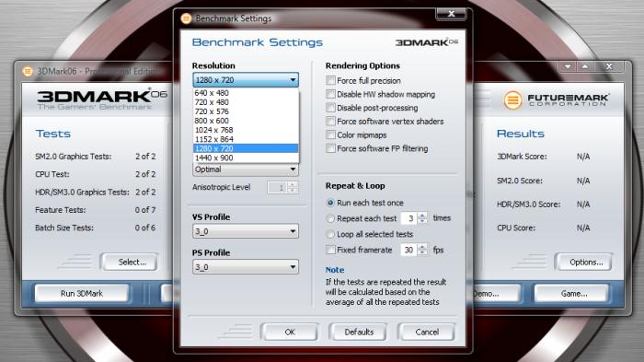The height and width of the screenshot is (362, 644).
Task: Enable Force full precision
Action: (x=330, y=80)
